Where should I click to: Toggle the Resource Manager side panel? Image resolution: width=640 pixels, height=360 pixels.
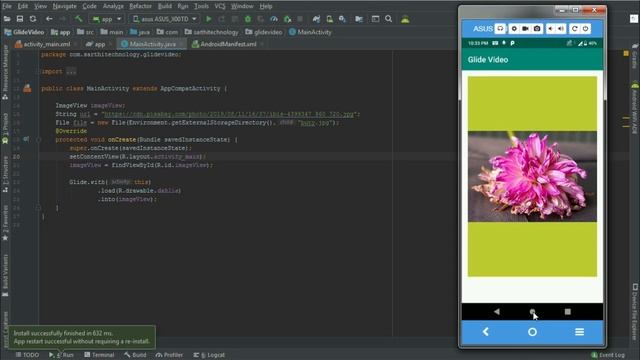(x=5, y=73)
